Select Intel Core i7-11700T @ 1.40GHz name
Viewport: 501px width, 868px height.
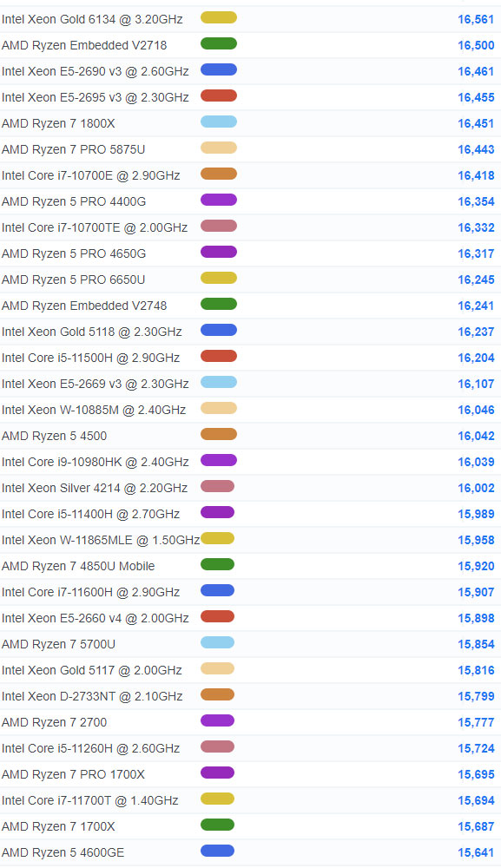coord(89,800)
